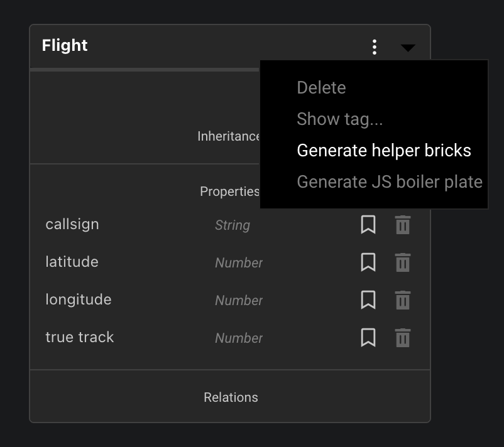
Task: Toggle bookmark for latitude property
Action: click(x=368, y=262)
